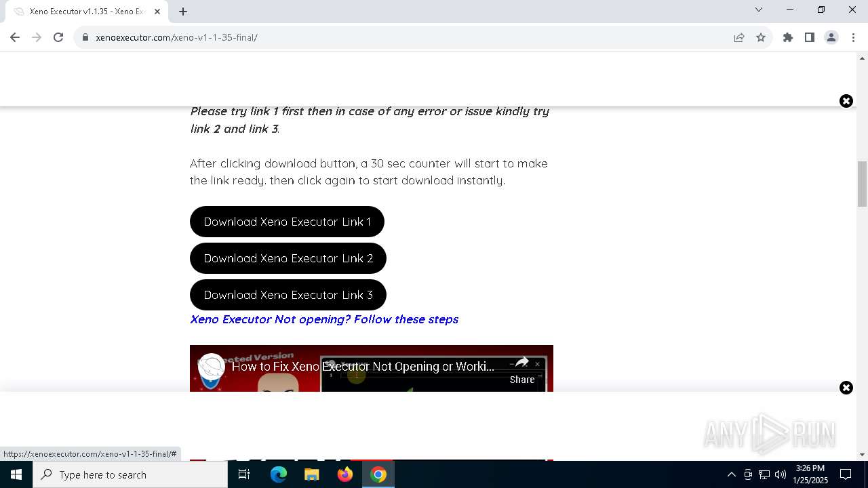This screenshot has width=868, height=488.
Task: Open File Explorer from the taskbar
Action: [312, 474]
